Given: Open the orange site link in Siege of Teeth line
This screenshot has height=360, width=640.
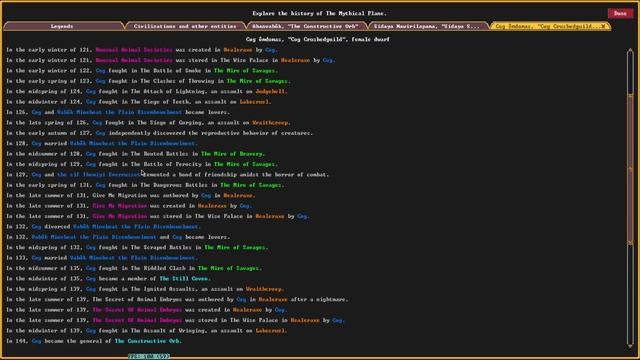Looking at the screenshot, I should 255,102.
